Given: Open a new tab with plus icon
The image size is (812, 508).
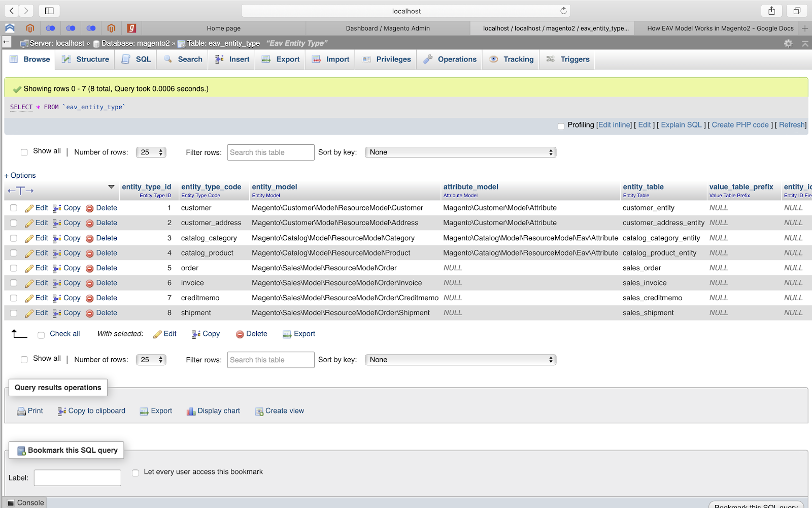Looking at the screenshot, I should [805, 28].
